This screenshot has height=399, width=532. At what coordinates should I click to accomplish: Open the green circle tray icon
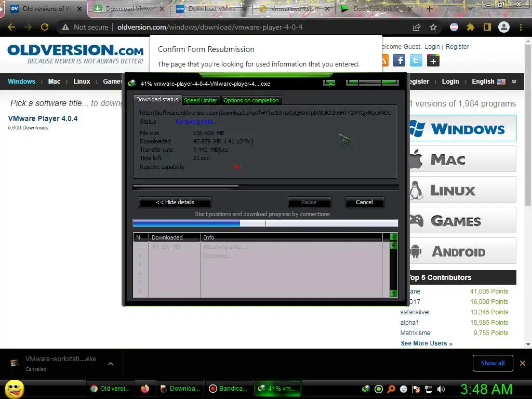click(x=379, y=389)
